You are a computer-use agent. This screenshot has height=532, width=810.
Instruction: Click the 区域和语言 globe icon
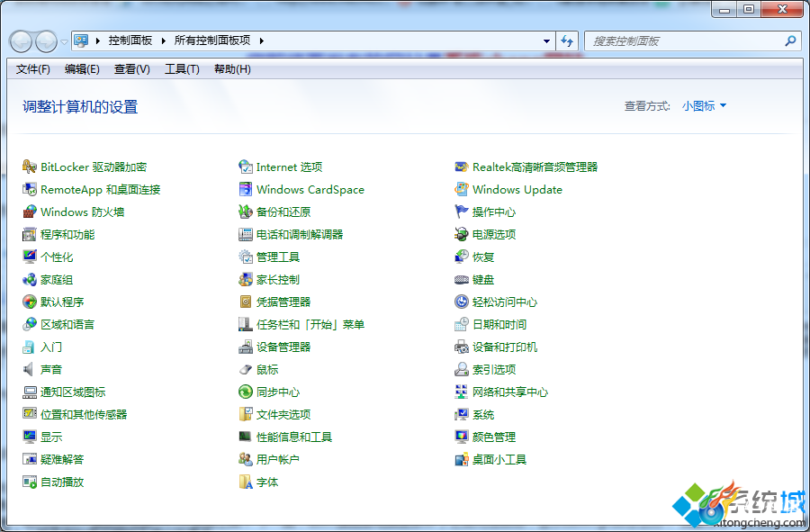[x=30, y=324]
